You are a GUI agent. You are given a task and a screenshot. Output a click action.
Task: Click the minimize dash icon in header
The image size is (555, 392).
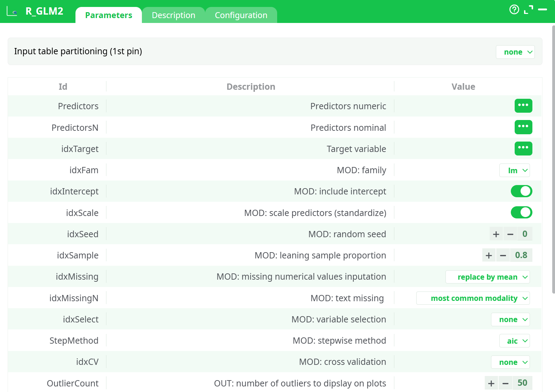tap(542, 9)
